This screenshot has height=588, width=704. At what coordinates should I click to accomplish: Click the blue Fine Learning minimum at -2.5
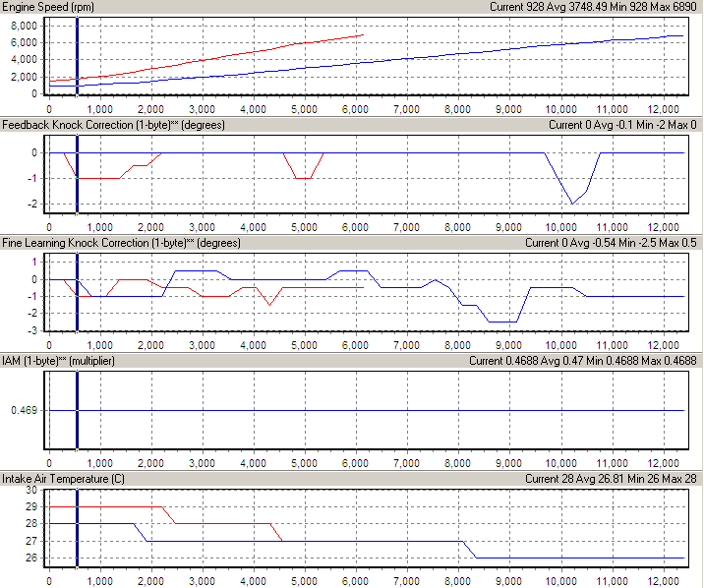(502, 322)
